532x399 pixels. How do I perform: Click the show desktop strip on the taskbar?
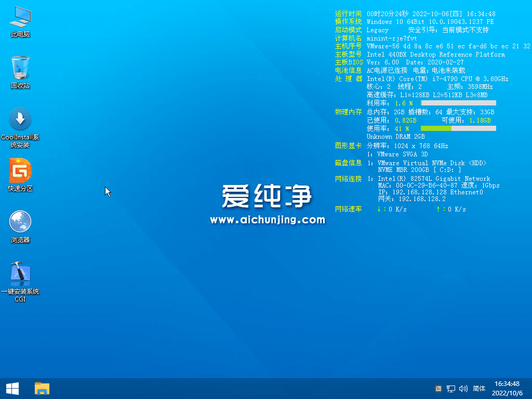point(530,388)
